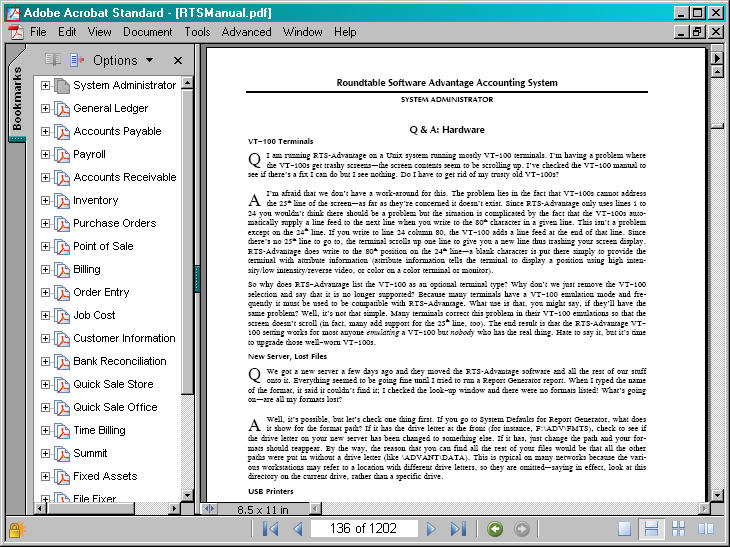Screen dimensions: 730x547
Task: Open the Bank Reconciliation bookmark
Action: point(119,361)
